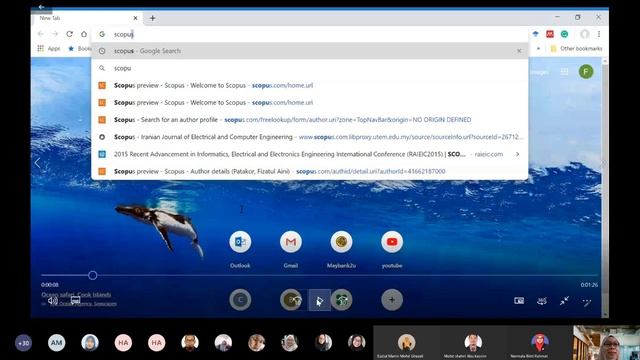
Task: Click the Chrome back navigation arrow
Action: [40, 34]
